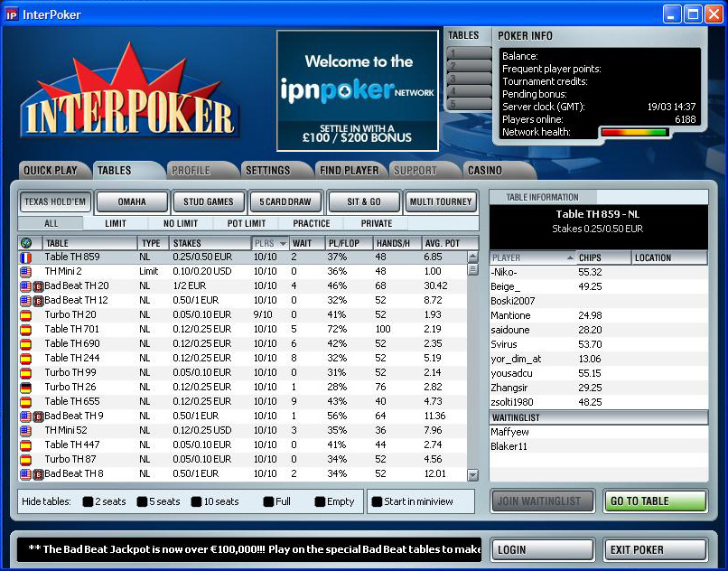Screen dimensions: 728x571
Task: Click the US flag on TH Mini 52
Action: [x=25, y=431]
